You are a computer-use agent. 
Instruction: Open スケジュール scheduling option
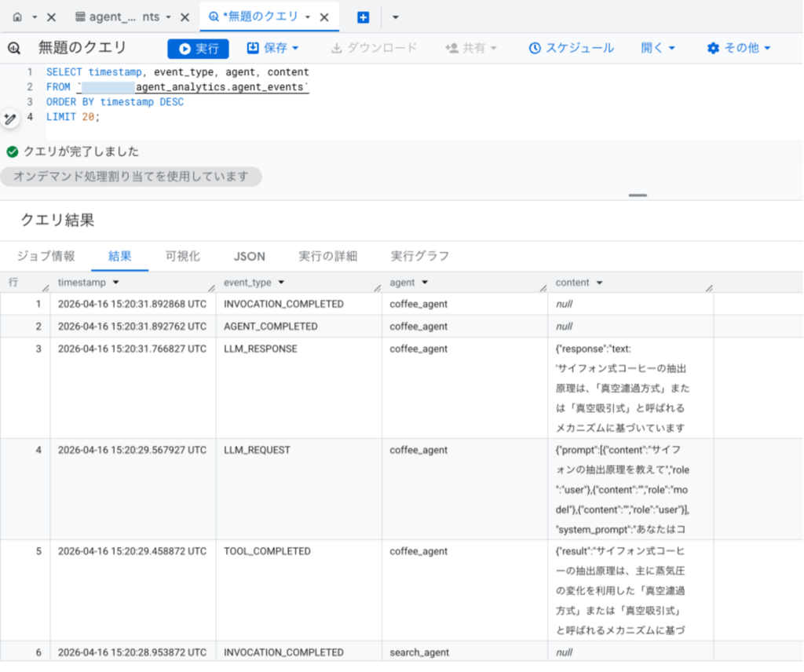click(x=572, y=48)
